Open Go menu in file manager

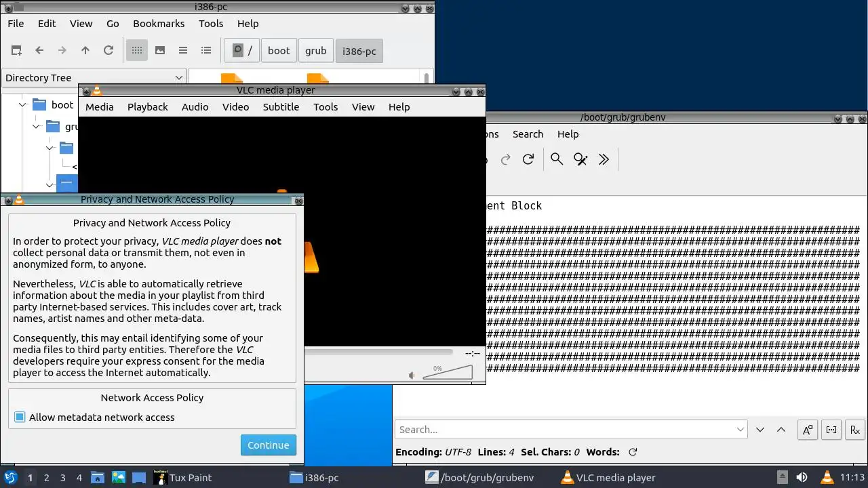point(113,23)
